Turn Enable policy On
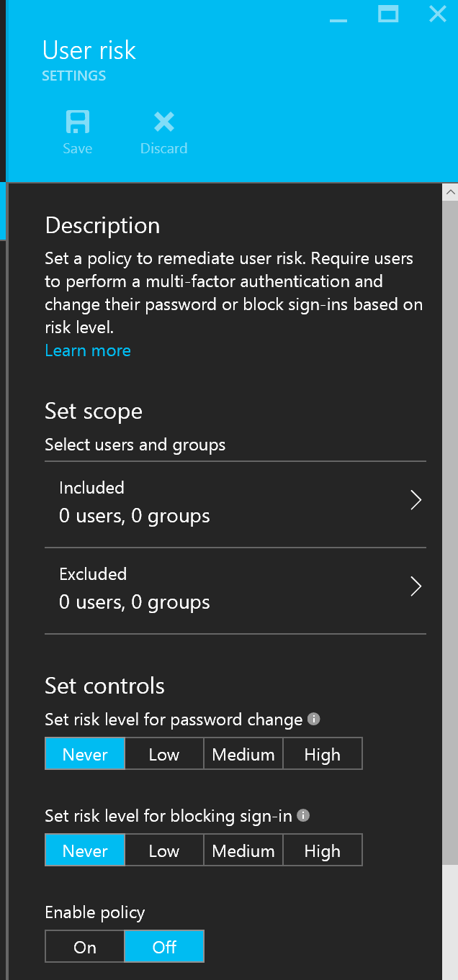The height and width of the screenshot is (980, 458). click(85, 947)
